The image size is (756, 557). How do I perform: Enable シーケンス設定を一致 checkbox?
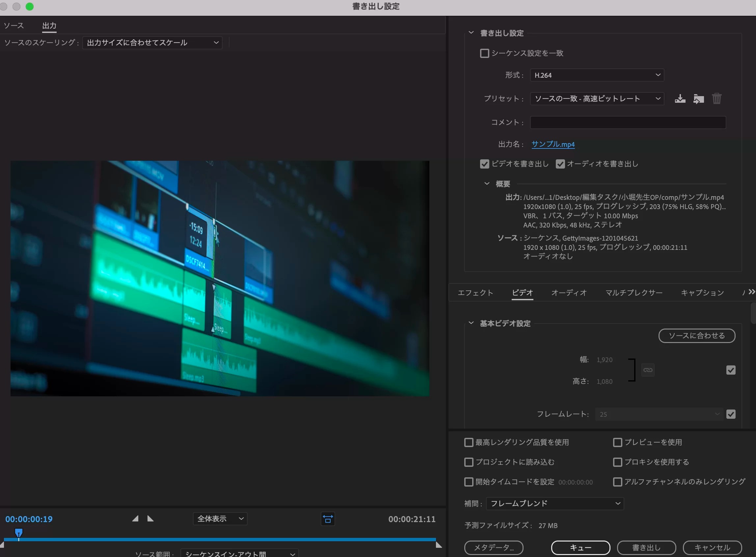tap(485, 53)
